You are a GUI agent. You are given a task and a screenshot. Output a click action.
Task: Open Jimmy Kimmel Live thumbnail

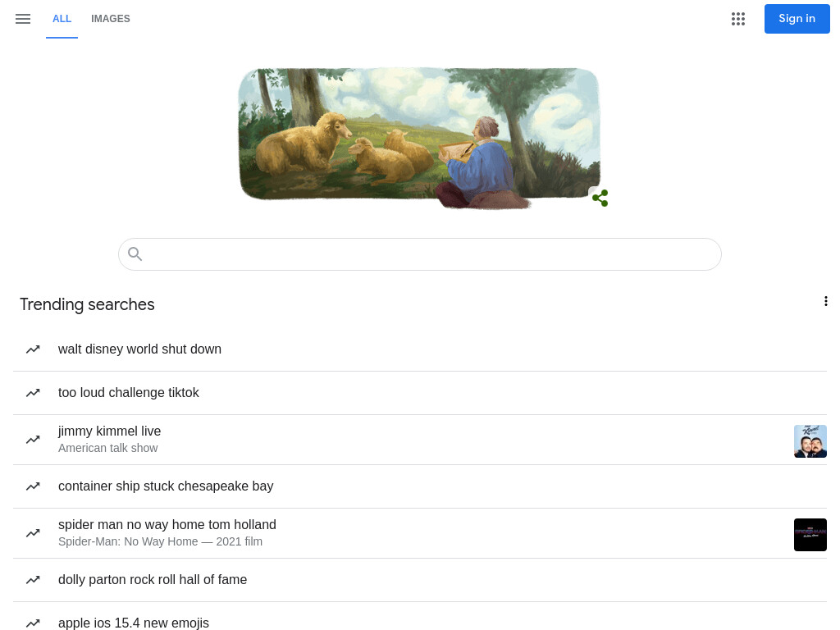tap(810, 441)
